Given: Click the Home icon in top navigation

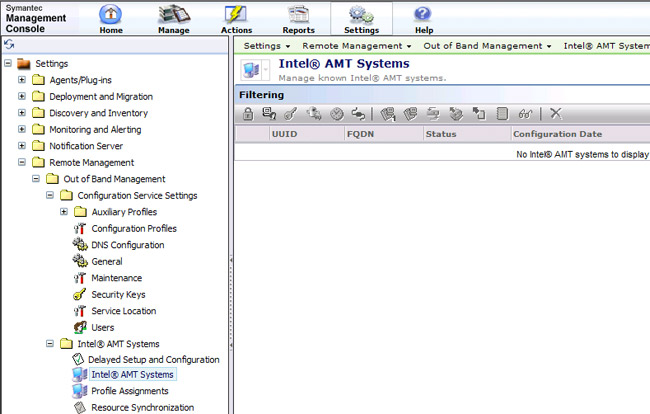Looking at the screenshot, I should 110,15.
